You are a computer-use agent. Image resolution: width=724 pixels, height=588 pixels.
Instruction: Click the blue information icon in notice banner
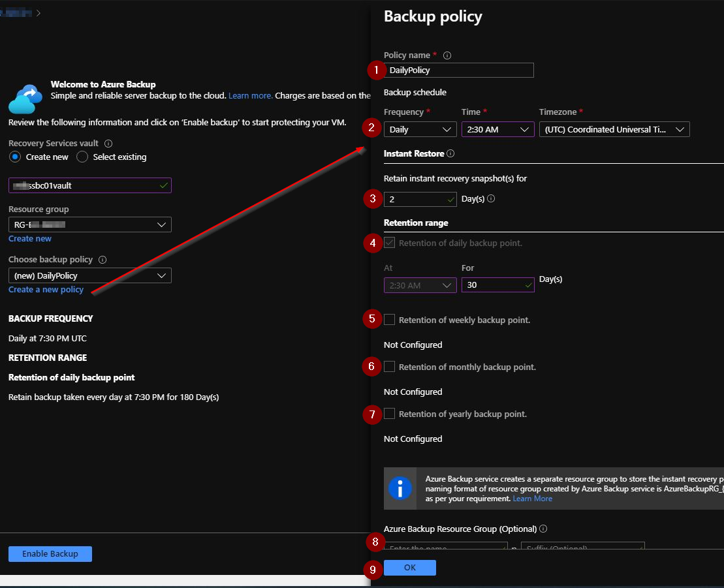(x=400, y=488)
